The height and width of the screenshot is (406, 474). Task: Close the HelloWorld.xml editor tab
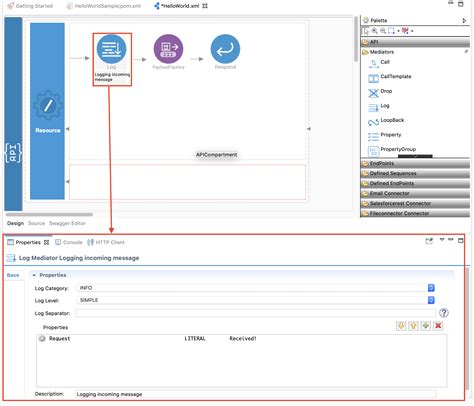pos(205,6)
